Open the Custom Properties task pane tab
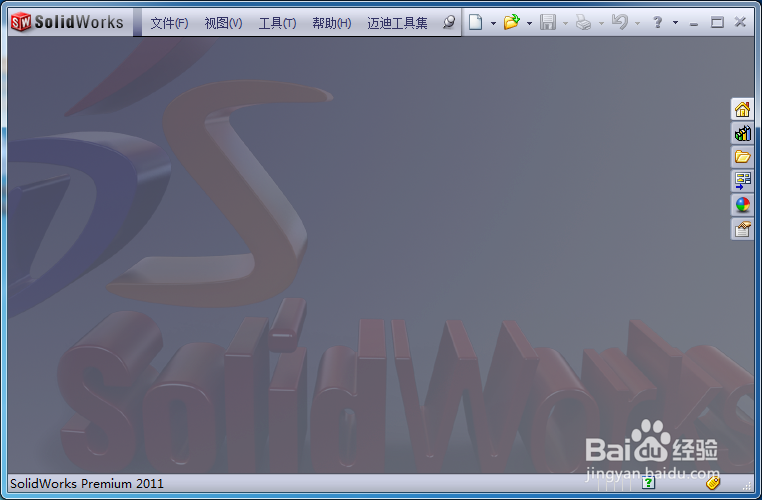 tap(742, 228)
